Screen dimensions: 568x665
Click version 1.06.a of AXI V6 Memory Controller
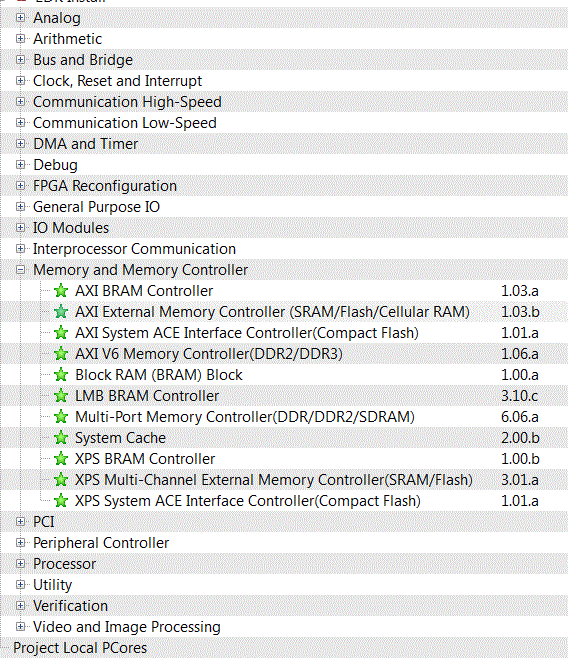[x=520, y=354]
